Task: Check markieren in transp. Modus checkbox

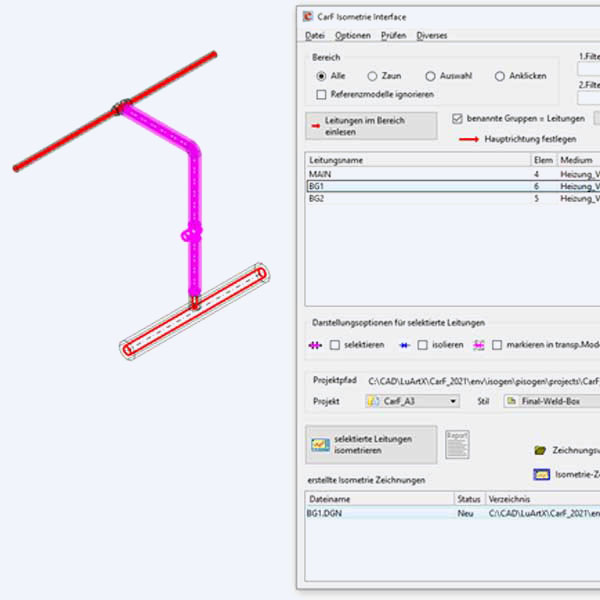Action: click(x=497, y=345)
